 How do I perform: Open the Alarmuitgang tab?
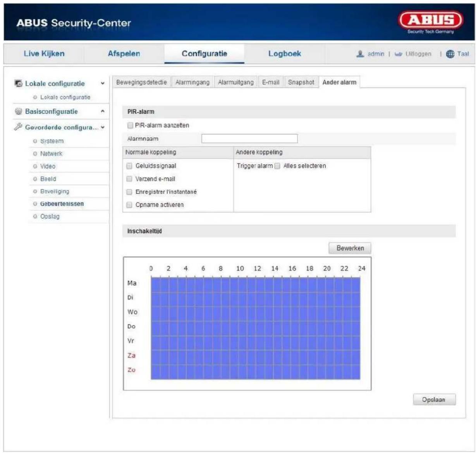click(x=235, y=82)
